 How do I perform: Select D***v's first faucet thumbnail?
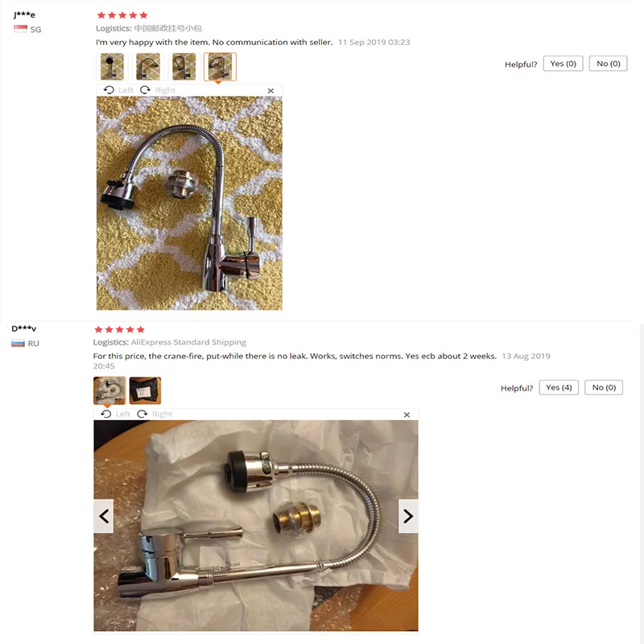tap(109, 390)
